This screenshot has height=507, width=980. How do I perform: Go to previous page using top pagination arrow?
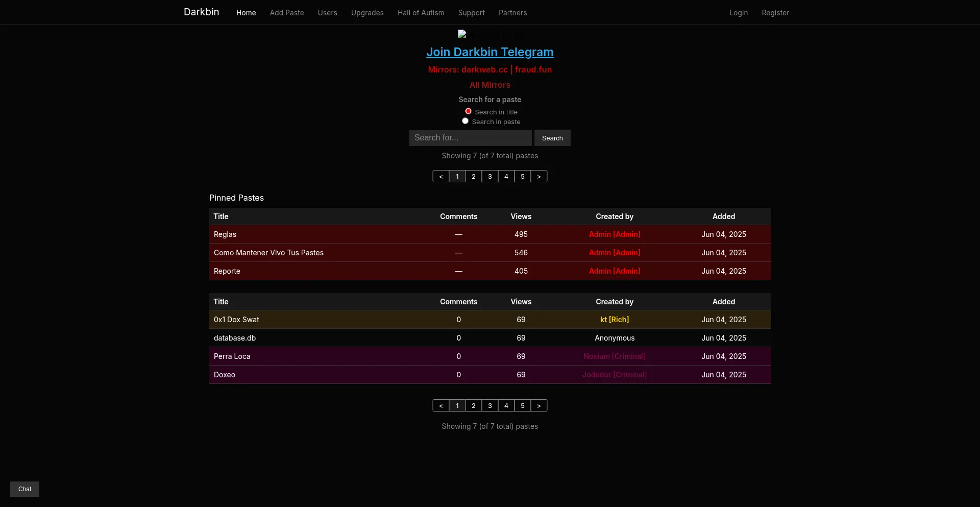click(x=440, y=177)
